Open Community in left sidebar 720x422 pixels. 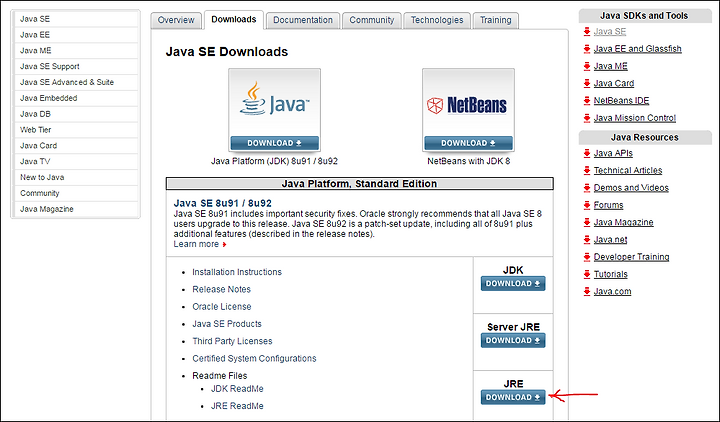point(76,193)
